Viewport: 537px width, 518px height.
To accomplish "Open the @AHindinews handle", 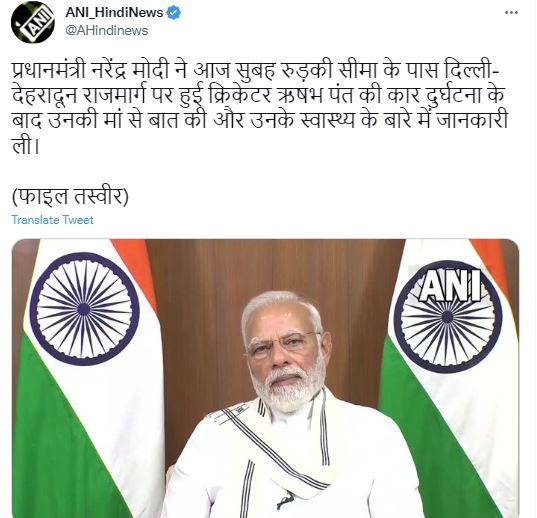I will point(107,31).
